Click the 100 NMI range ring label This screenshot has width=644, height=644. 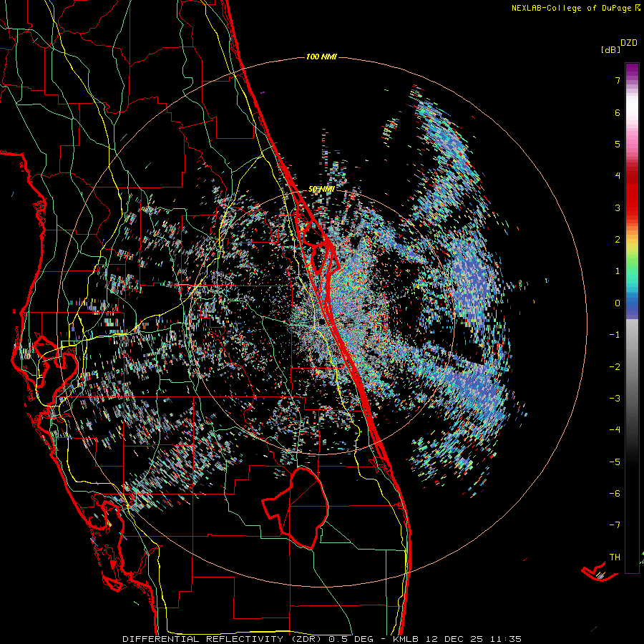click(x=321, y=57)
